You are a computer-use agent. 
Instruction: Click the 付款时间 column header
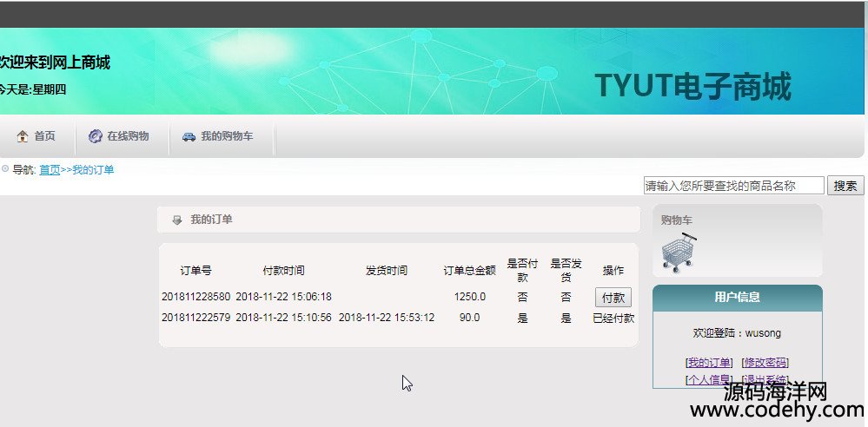283,271
